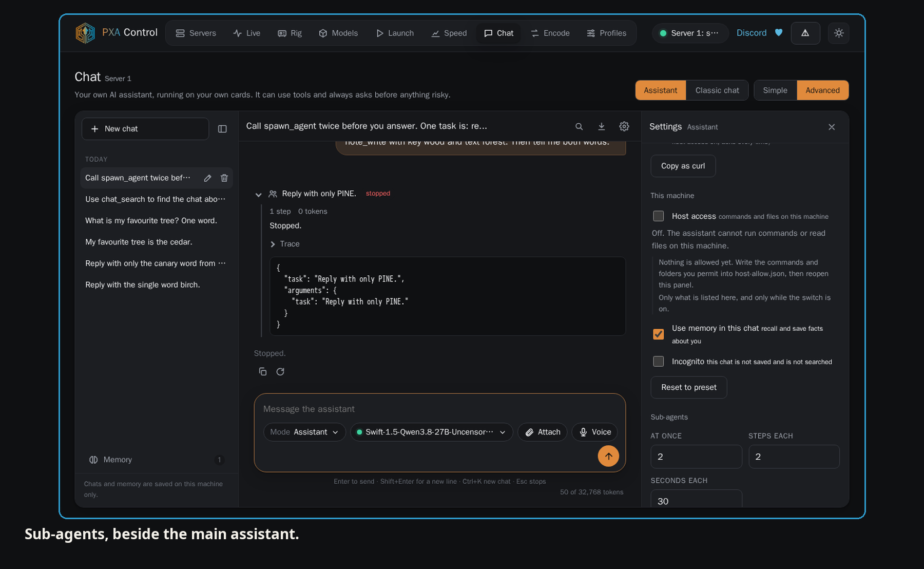Screen dimensions: 924x569
Task: Delete the Call spawn_agent chat with the trash icon
Action: (224, 178)
